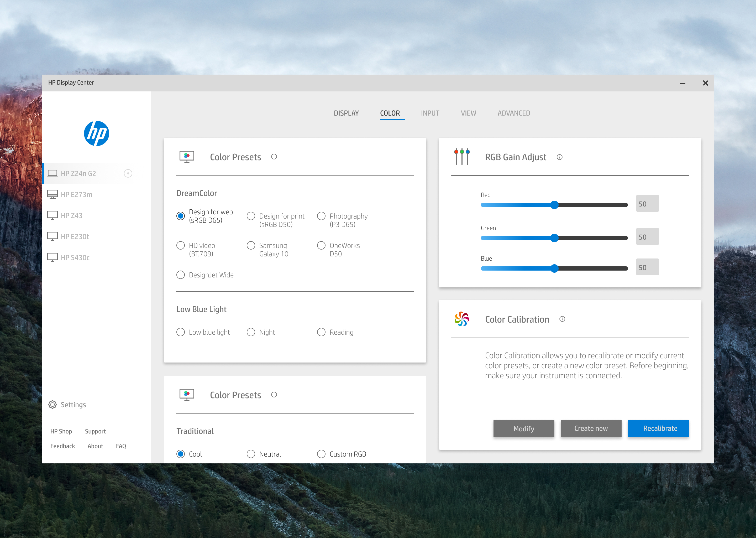Open info tooltip for the DreamColor Color Presets card

(274, 157)
